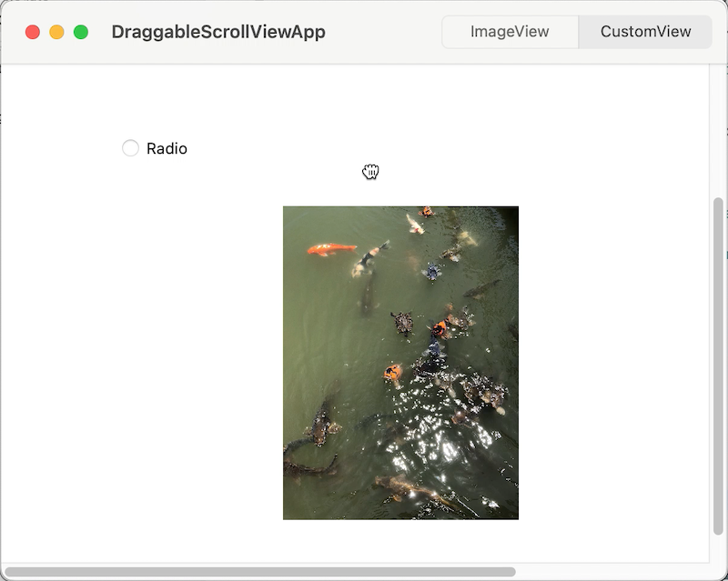728x581 pixels.
Task: Click the empty circle next to Radio label
Action: coord(129,147)
